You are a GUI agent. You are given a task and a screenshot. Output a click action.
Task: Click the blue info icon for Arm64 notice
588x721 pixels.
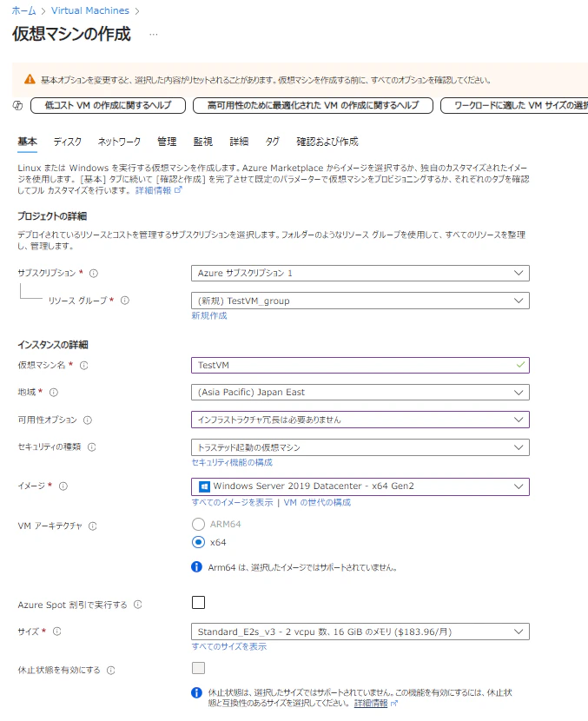[197, 567]
